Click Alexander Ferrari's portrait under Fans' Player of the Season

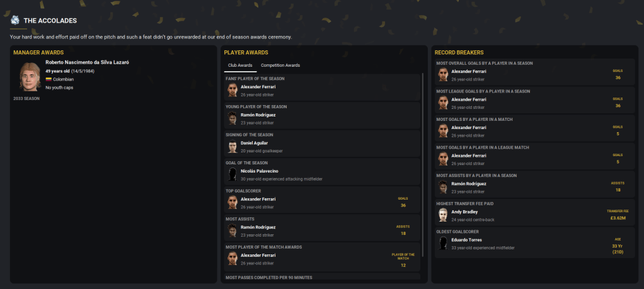[233, 90]
